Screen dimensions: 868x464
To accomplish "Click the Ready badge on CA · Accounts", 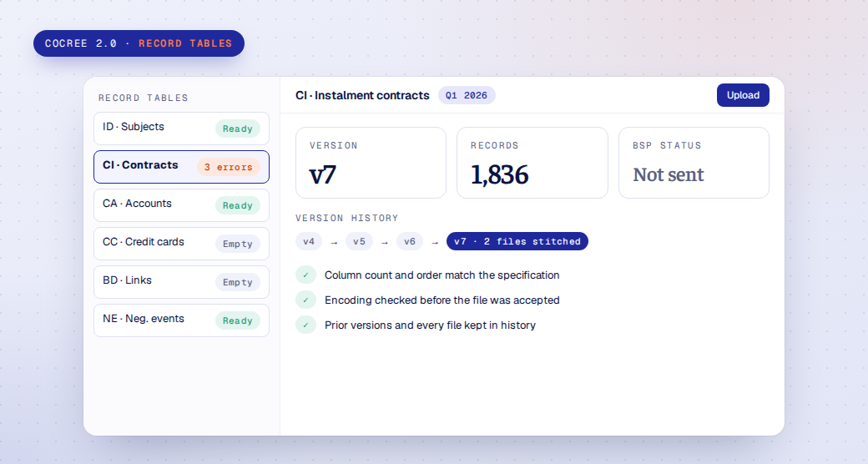I will coord(238,205).
